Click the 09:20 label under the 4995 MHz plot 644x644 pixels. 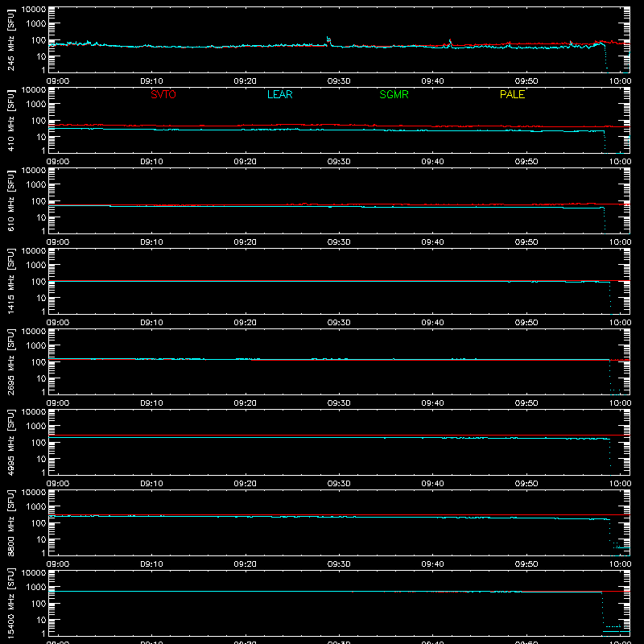click(x=246, y=484)
